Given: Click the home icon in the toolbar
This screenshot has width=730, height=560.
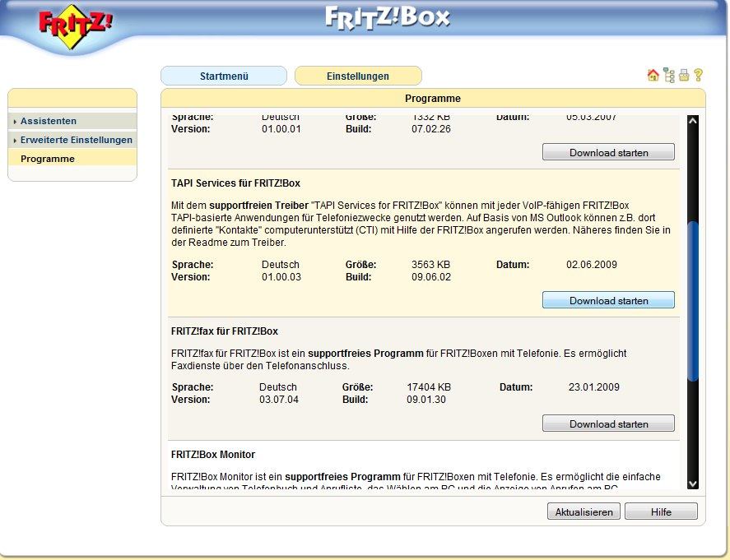Looking at the screenshot, I should [x=653, y=75].
